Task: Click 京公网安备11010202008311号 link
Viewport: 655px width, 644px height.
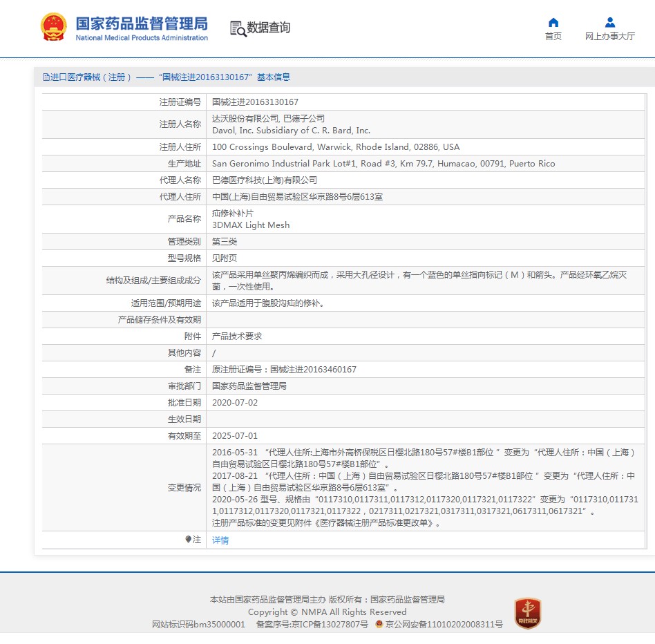Action: tap(444, 624)
